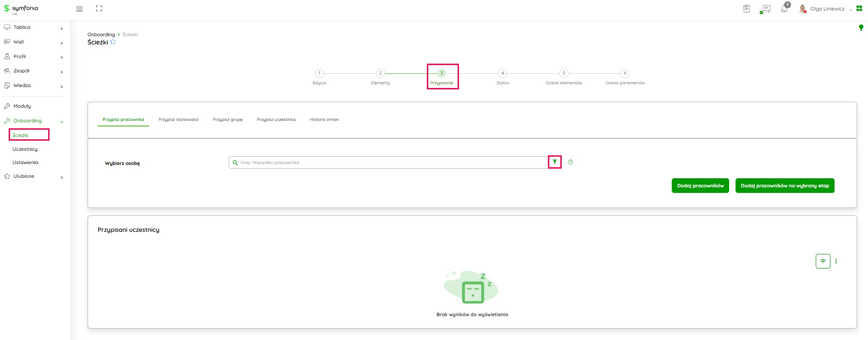The height and width of the screenshot is (340, 868).
Task: Open the Olga Liniewicz user dropdown
Action: coord(827,9)
